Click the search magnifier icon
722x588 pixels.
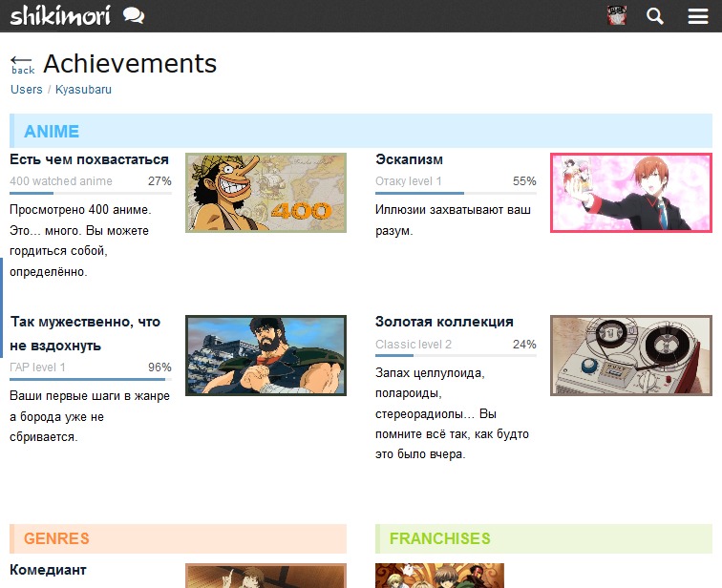point(655,16)
